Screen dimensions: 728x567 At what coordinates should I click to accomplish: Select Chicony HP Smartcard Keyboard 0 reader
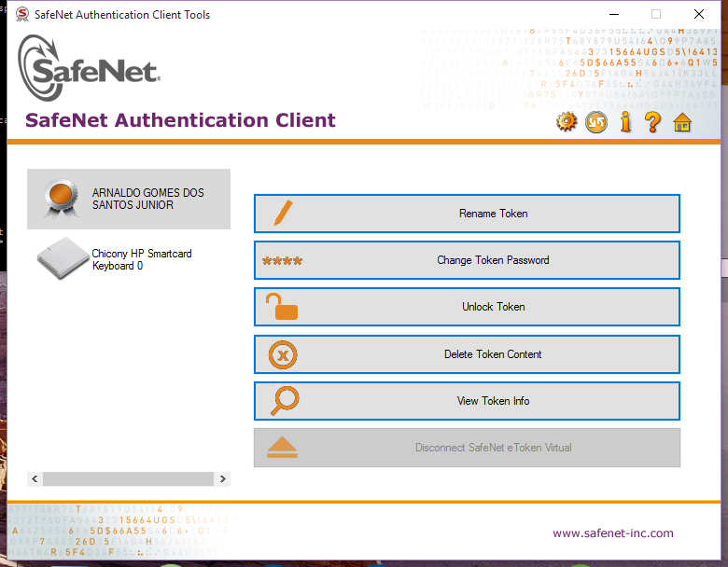(x=129, y=259)
